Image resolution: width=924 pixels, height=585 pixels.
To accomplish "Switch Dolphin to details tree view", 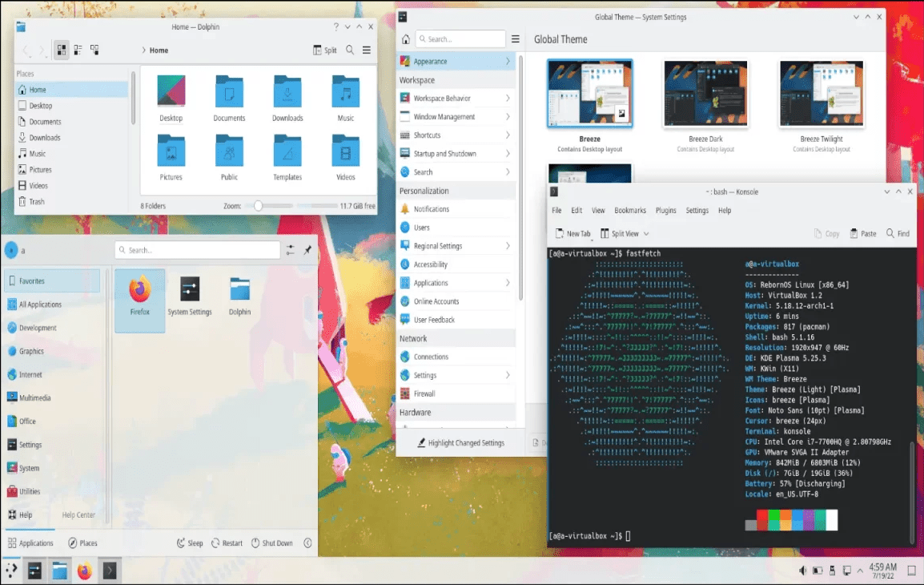I will click(94, 50).
